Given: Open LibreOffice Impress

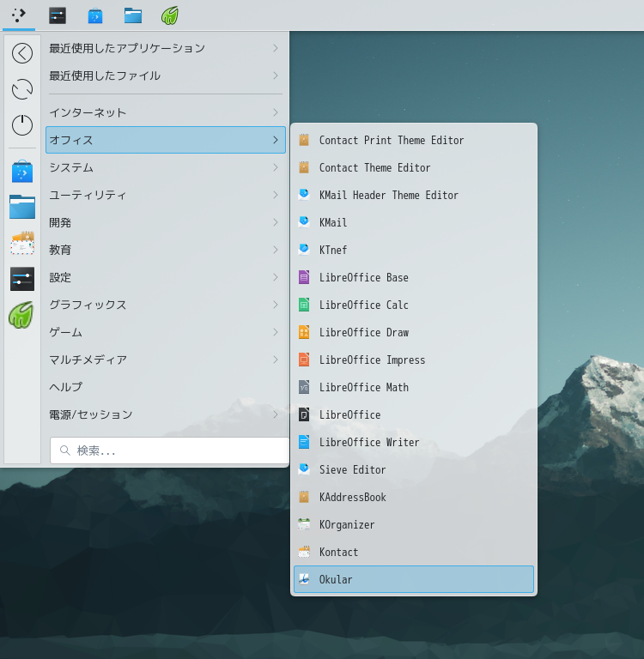Looking at the screenshot, I should pos(372,360).
